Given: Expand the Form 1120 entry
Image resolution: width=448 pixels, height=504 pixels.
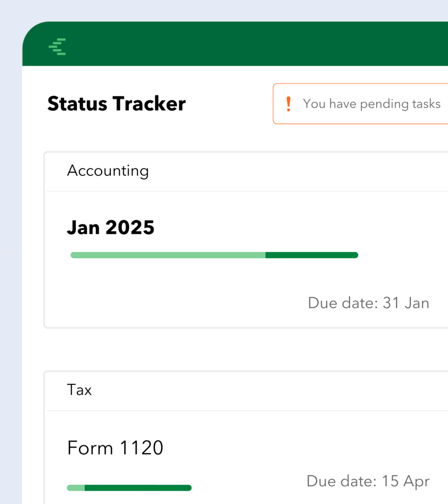Looking at the screenshot, I should point(115,448).
